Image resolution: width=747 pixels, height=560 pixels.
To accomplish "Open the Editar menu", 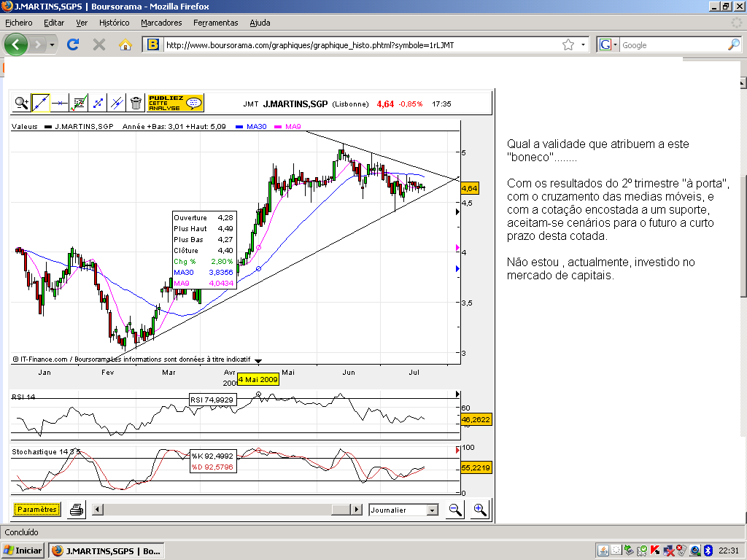I will pos(54,23).
